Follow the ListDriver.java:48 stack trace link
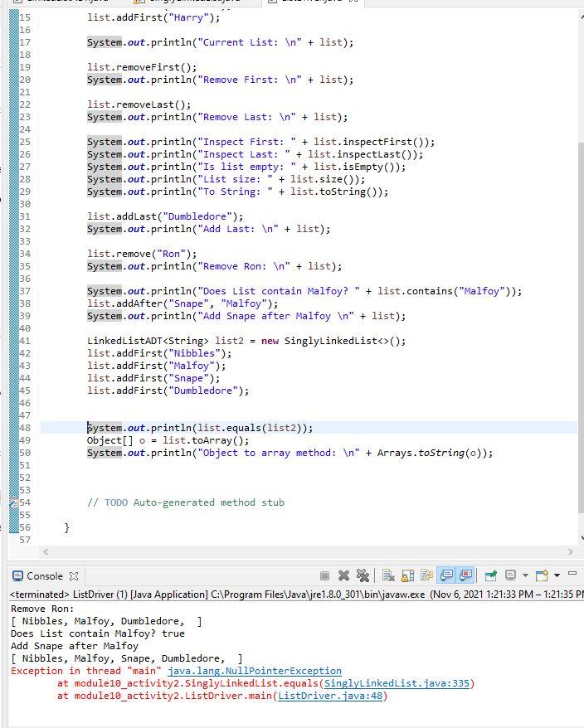 [330, 696]
